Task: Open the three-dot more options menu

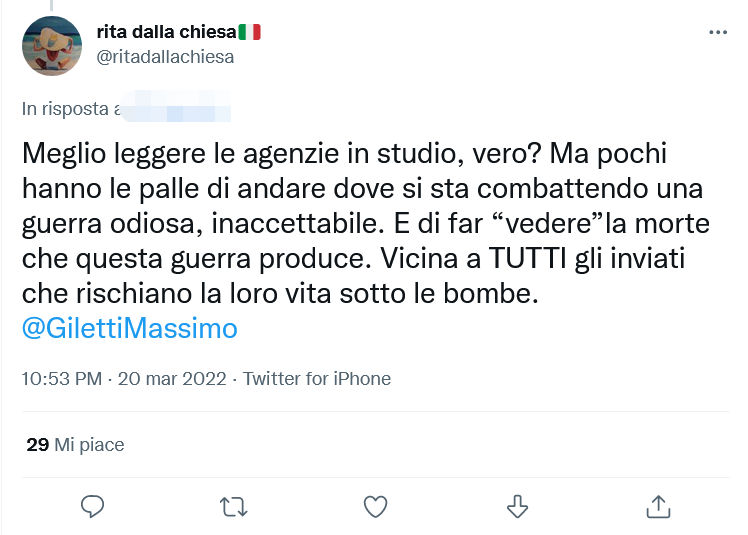Action: pos(718,33)
